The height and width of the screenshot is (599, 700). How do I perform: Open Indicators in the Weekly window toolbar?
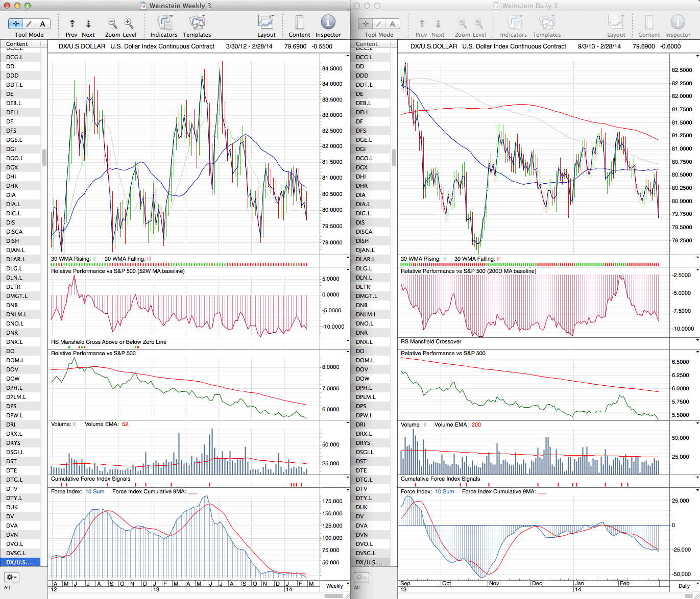point(164,23)
